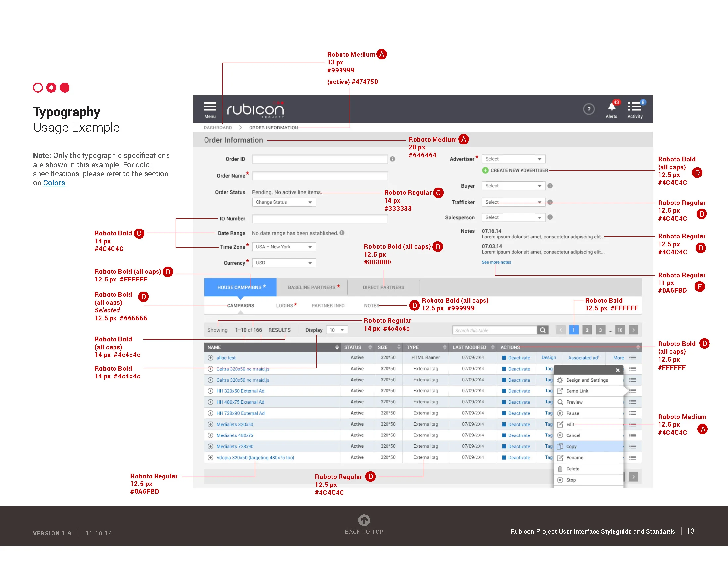The width and height of the screenshot is (728, 563).
Task: Click the info icon beside Salesperson select
Action: [x=550, y=217]
